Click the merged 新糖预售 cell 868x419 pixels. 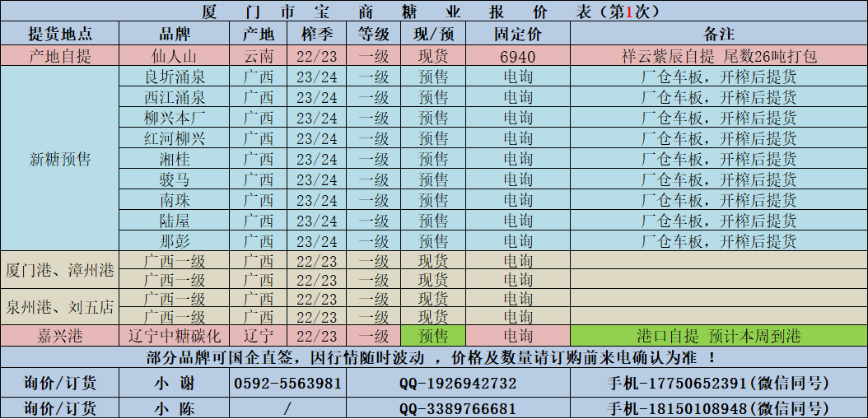point(60,159)
